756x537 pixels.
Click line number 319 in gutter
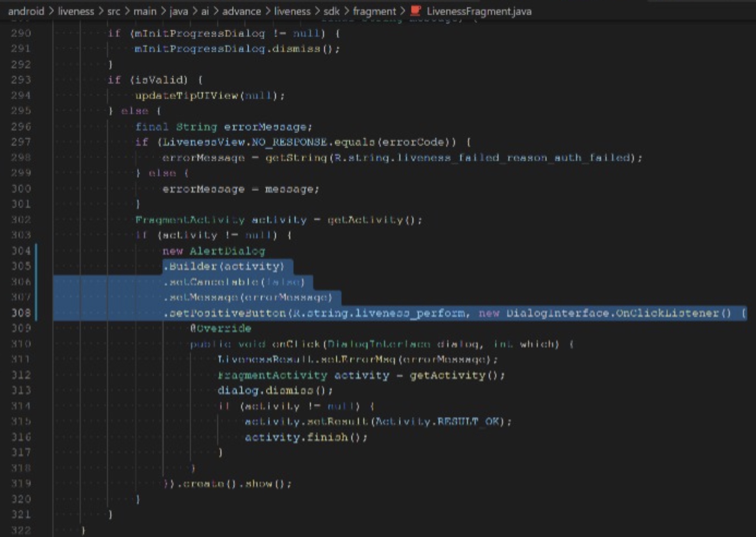tap(21, 484)
